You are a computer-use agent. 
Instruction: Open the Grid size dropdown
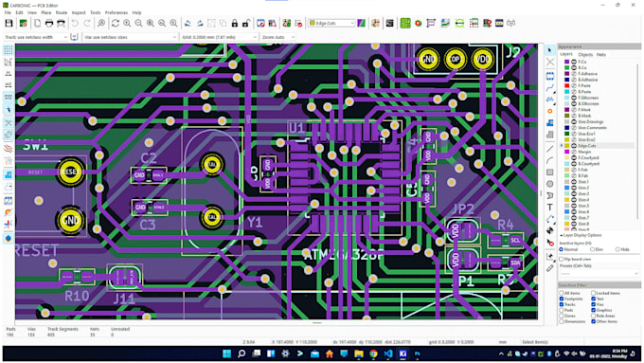[219, 37]
